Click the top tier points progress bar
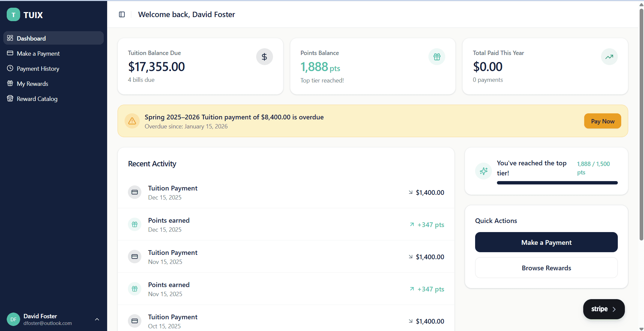This screenshot has width=644, height=331. (557, 183)
